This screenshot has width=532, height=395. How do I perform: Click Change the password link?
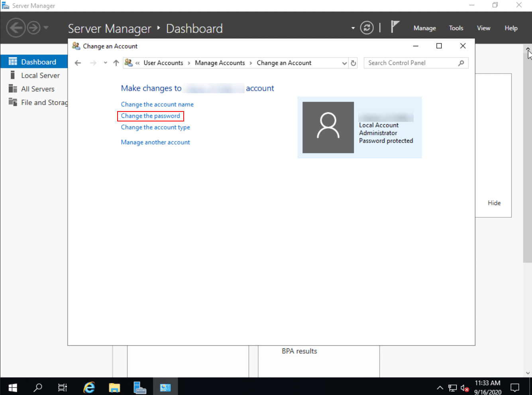click(x=151, y=116)
